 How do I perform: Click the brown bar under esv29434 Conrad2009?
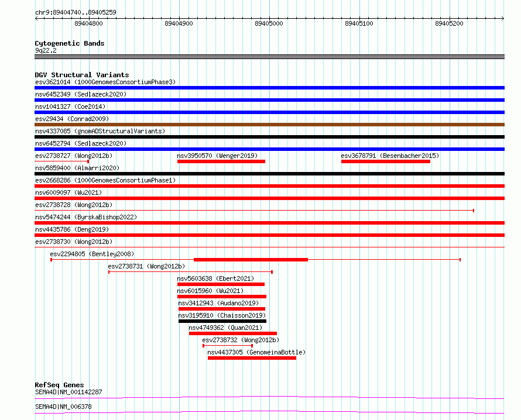click(x=269, y=125)
